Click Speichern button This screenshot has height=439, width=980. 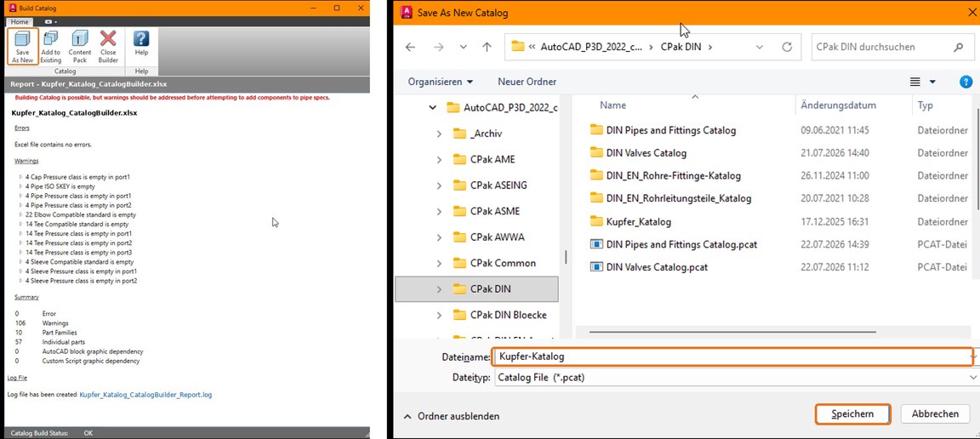pyautogui.click(x=852, y=414)
